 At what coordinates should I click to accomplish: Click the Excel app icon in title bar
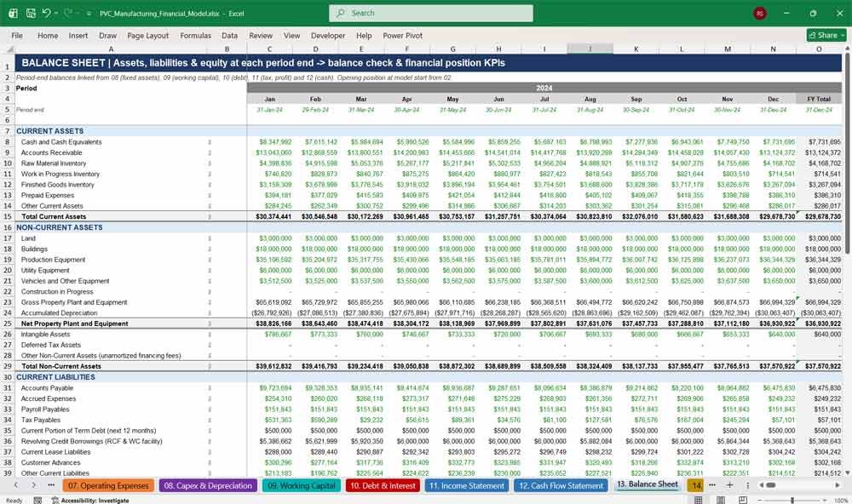coord(13,13)
